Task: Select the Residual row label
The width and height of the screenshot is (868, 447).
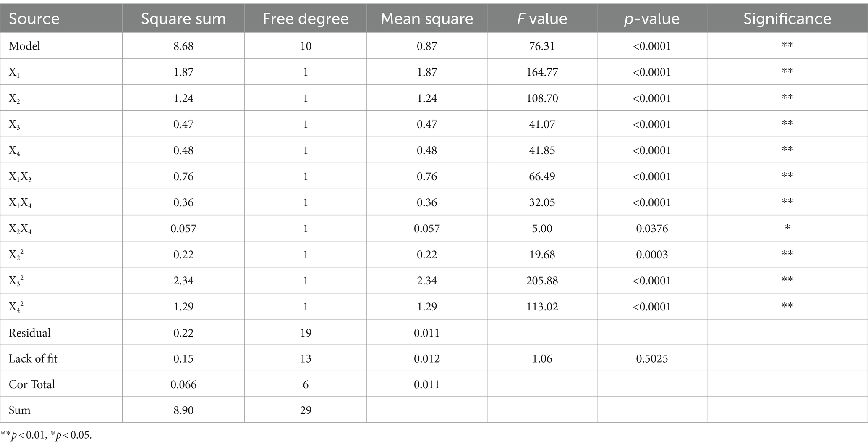Action: click(x=29, y=333)
